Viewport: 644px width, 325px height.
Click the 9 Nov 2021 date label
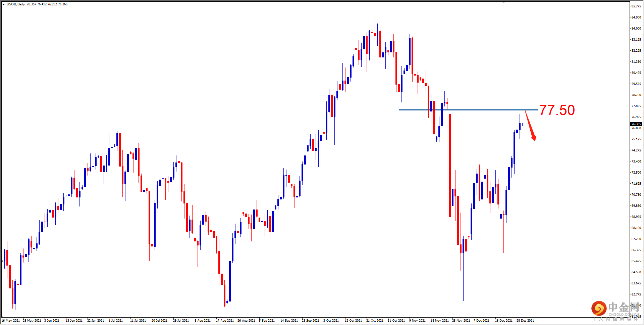pyautogui.click(x=417, y=321)
